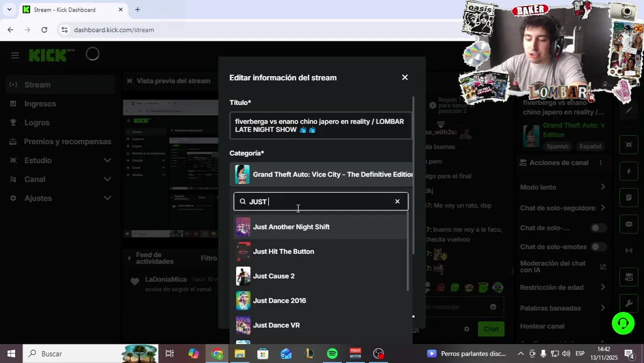The height and width of the screenshot is (363, 644).
Task: Click the Ajustes gear icon in sidebar
Action: pyautogui.click(x=13, y=198)
